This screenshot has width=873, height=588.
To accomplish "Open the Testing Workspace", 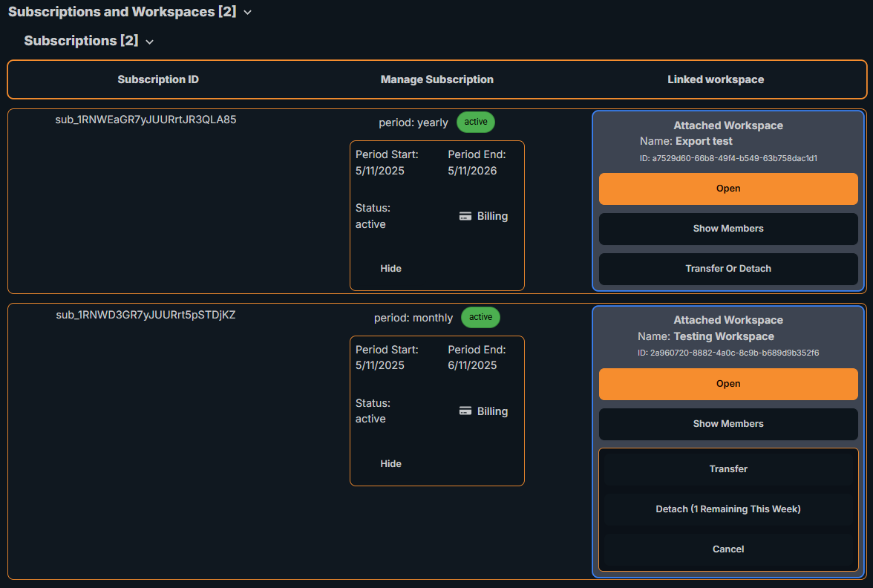I will point(728,384).
